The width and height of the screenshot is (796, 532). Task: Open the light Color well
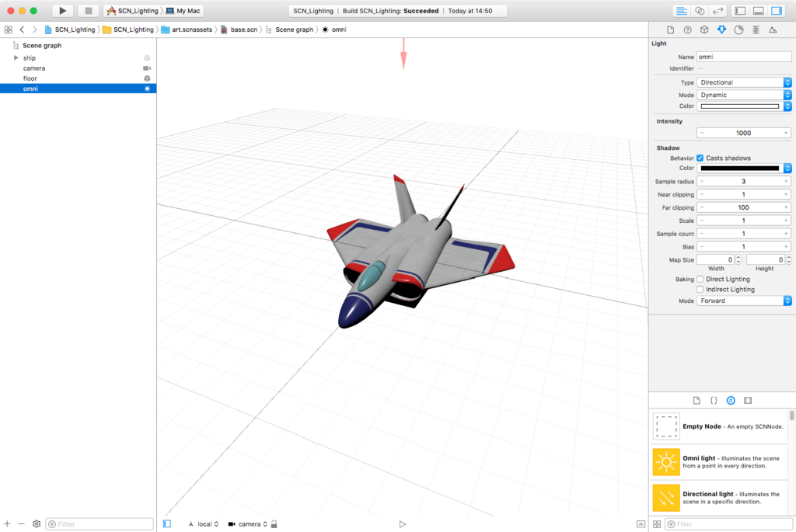pyautogui.click(x=740, y=106)
